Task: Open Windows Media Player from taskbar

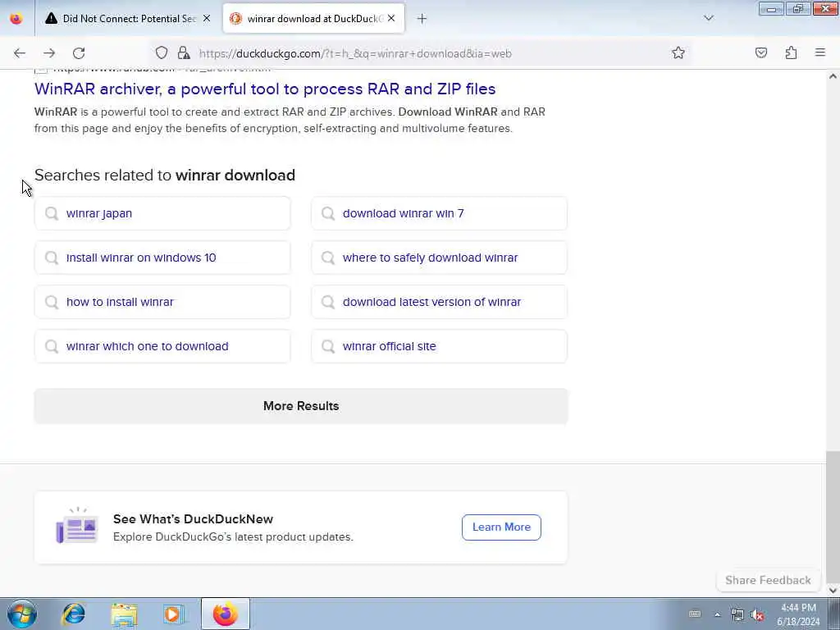Action: click(x=174, y=614)
